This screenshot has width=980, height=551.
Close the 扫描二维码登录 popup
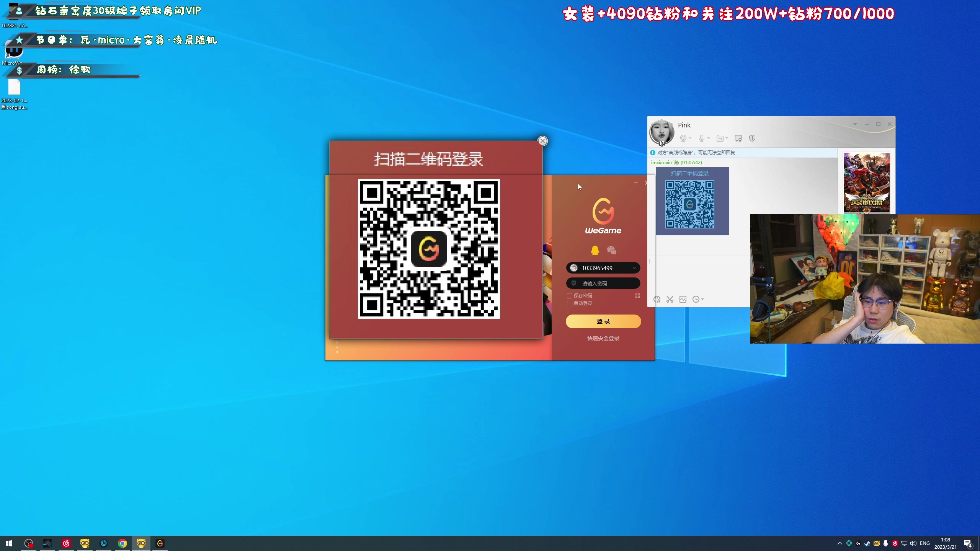(x=542, y=141)
